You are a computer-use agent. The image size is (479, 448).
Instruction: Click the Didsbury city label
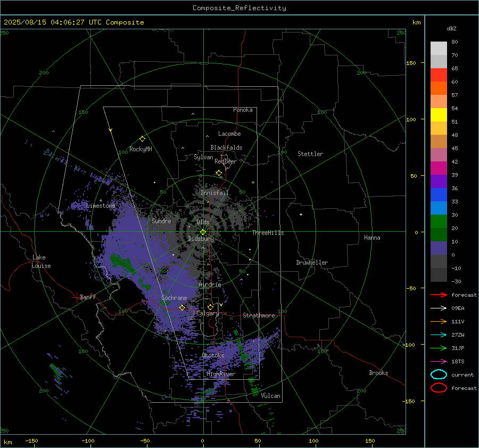click(x=201, y=239)
